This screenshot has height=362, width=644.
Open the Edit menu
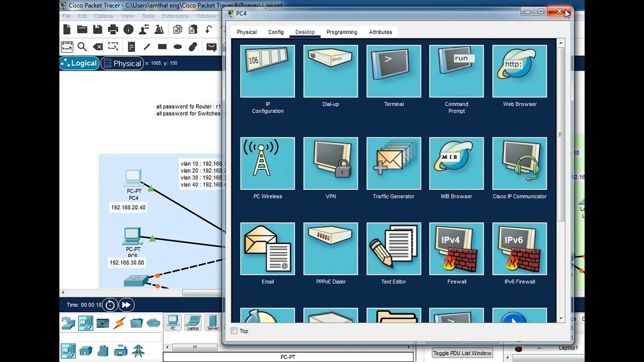(83, 16)
